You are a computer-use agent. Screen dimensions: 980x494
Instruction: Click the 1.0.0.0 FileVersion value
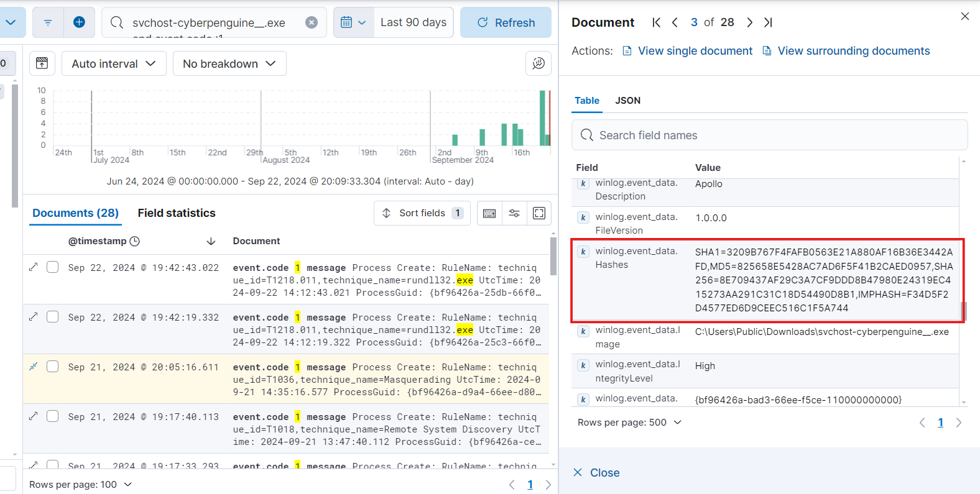click(711, 218)
